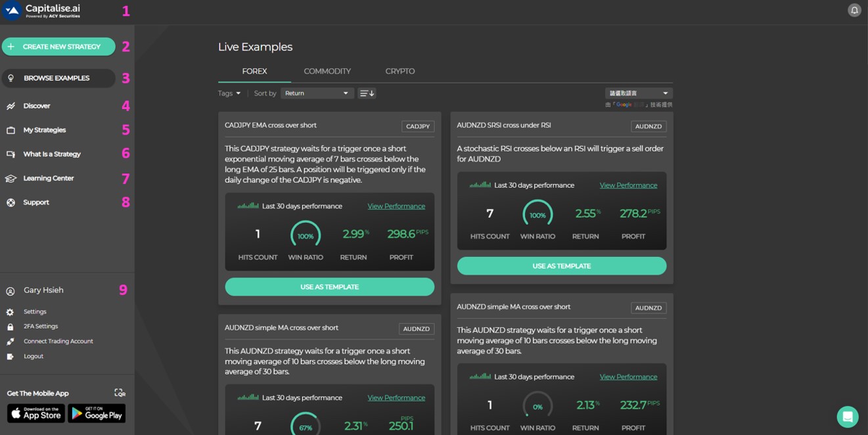Image resolution: width=868 pixels, height=435 pixels.
Task: View Performance of AUDNZD SRSI strategy
Action: [628, 185]
